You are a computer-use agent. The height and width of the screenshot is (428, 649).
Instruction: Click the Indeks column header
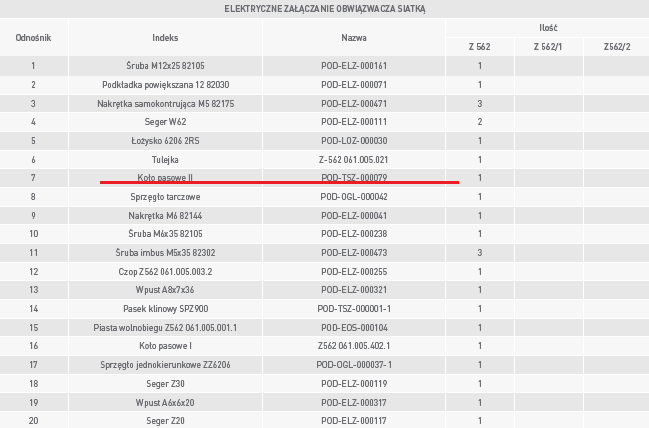coord(165,37)
